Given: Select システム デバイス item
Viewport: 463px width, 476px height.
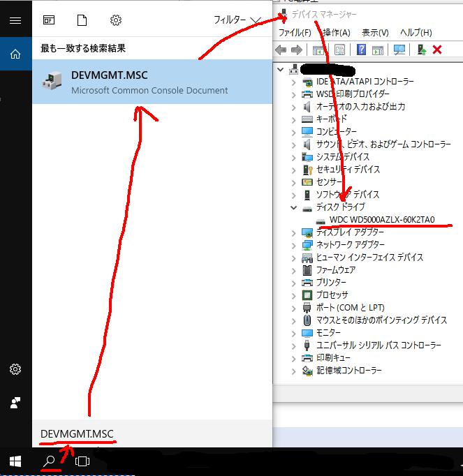Looking at the screenshot, I should [343, 156].
